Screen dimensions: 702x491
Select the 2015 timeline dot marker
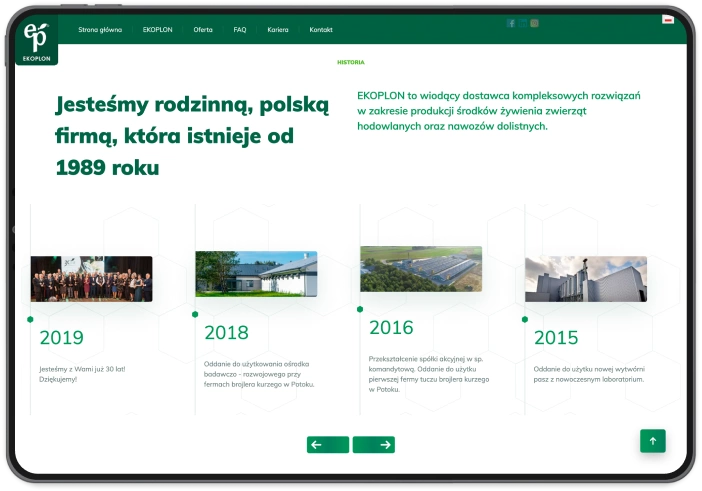(x=525, y=319)
